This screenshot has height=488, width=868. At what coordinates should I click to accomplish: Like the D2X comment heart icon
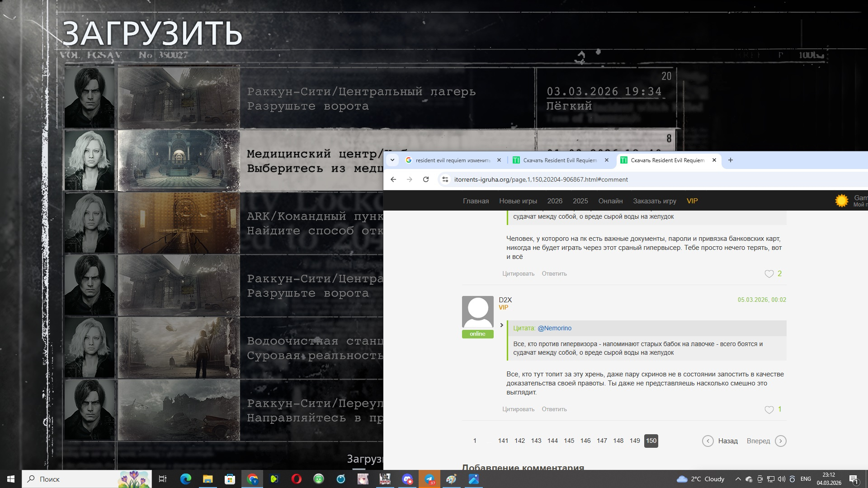tap(769, 410)
